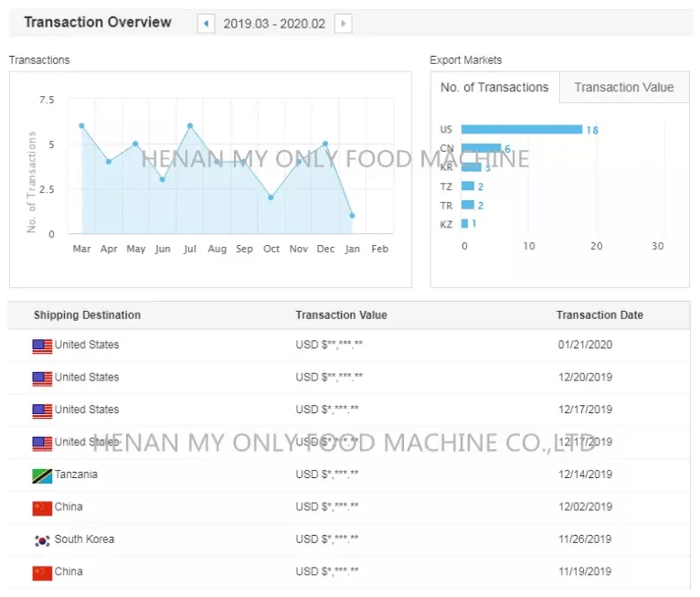Screen dimensions: 700x597
Task: Click the CN bar in Export Markets chart
Action: (481, 148)
